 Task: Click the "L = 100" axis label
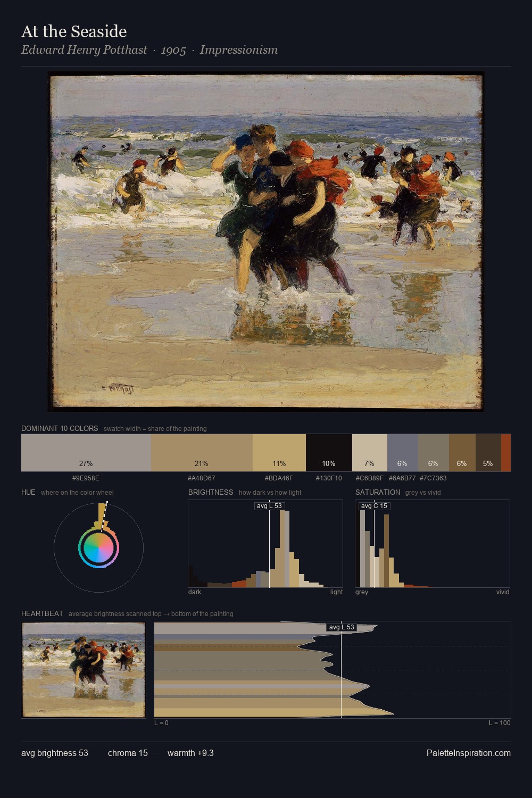click(x=500, y=723)
